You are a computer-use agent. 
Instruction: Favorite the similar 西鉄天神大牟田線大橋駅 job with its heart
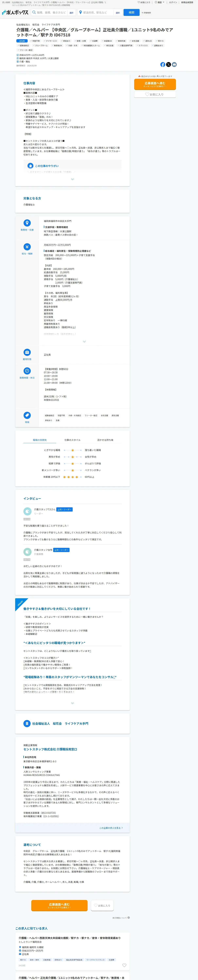click(x=124, y=965)
